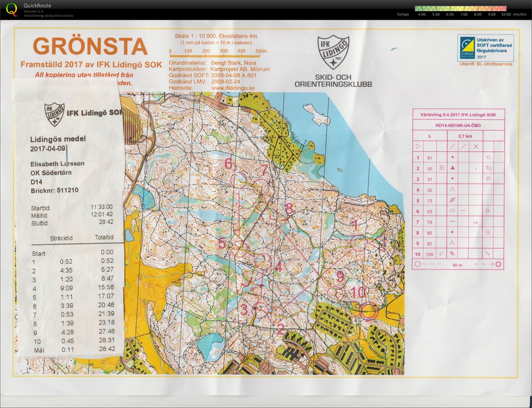Click "Lidingös medel" on the receipt
The height and width of the screenshot is (408, 532).
[58, 139]
